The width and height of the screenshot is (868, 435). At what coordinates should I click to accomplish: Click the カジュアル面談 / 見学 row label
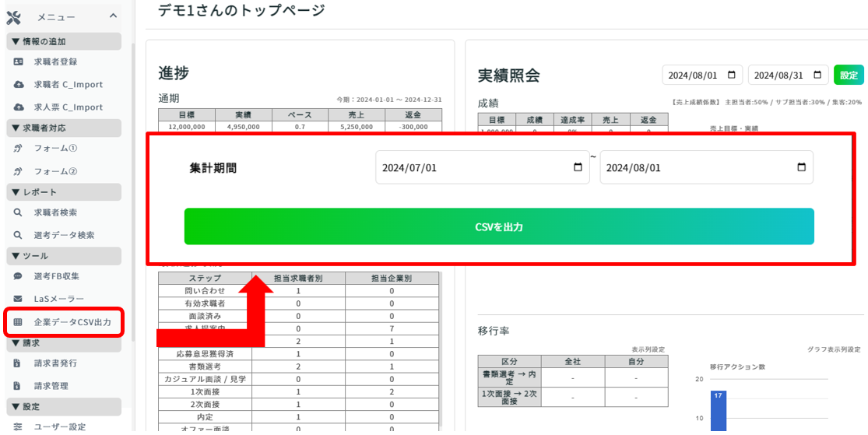205,379
